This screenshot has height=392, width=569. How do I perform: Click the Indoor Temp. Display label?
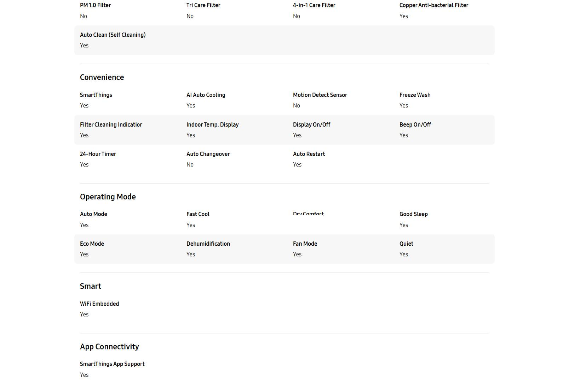(212, 125)
